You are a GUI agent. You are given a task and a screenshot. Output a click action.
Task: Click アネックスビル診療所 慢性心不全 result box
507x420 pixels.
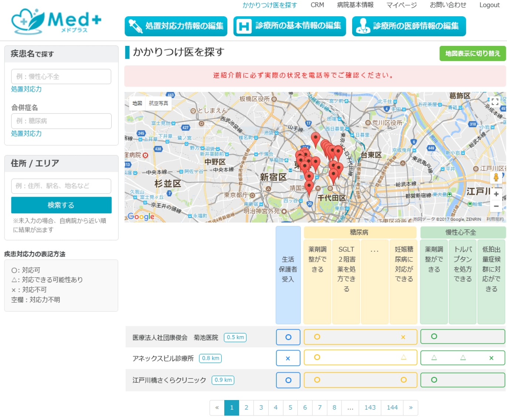pos(463,358)
